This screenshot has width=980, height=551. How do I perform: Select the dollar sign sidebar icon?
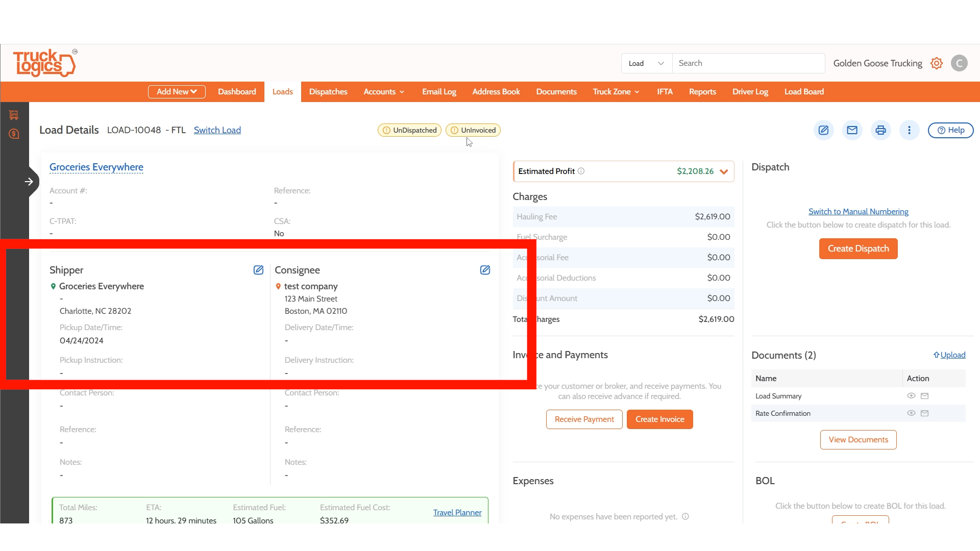pos(14,133)
